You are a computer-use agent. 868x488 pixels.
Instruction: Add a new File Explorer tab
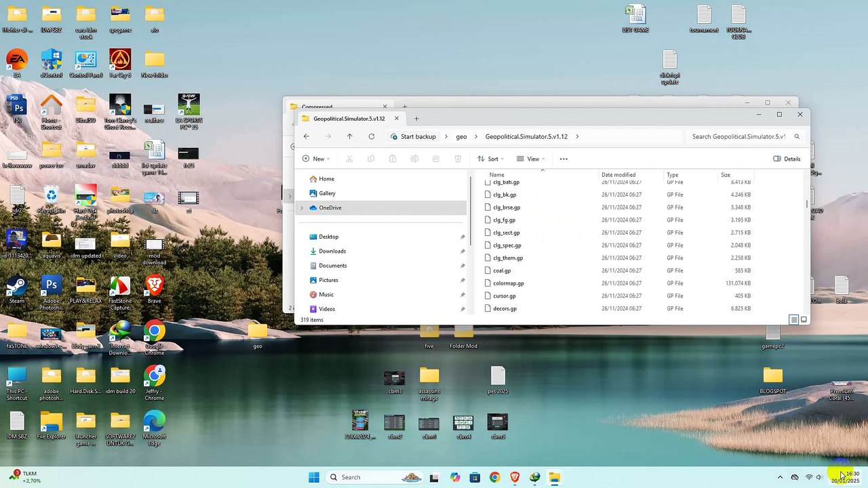pos(416,119)
